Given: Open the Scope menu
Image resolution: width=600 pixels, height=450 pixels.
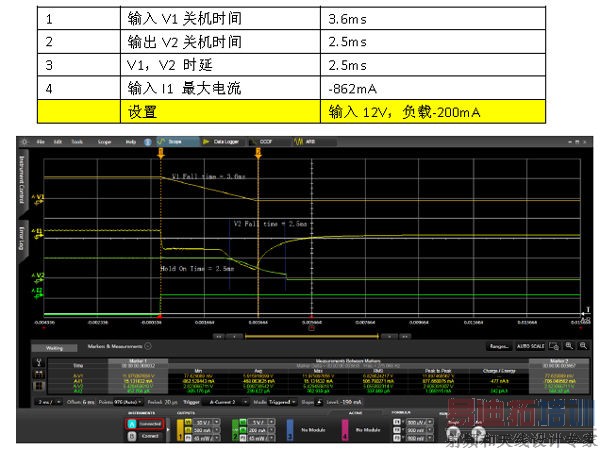Looking at the screenshot, I should point(104,142).
